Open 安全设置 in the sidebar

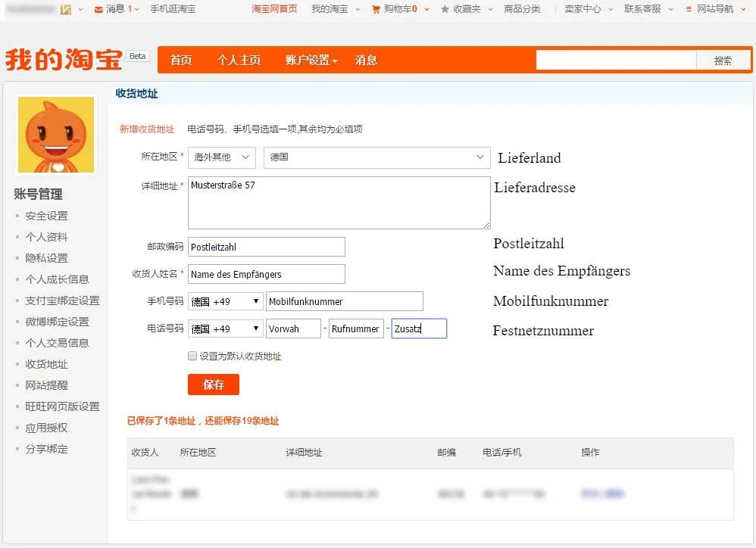pos(47,216)
